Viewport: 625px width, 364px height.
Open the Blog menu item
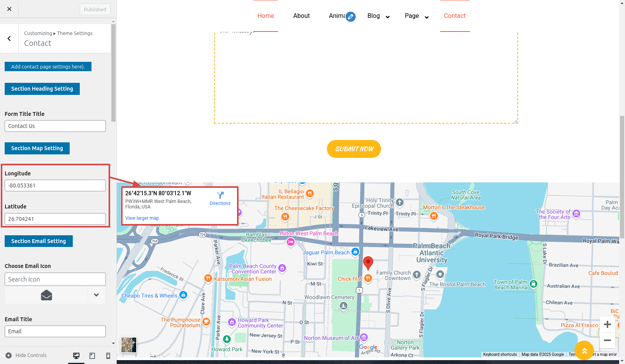374,16
